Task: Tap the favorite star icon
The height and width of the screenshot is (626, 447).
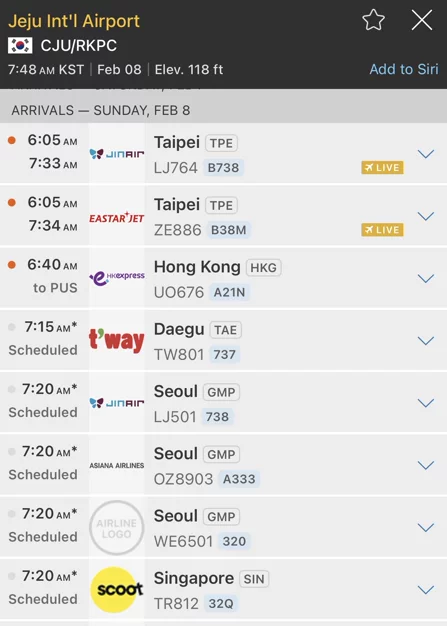Action: point(374,20)
